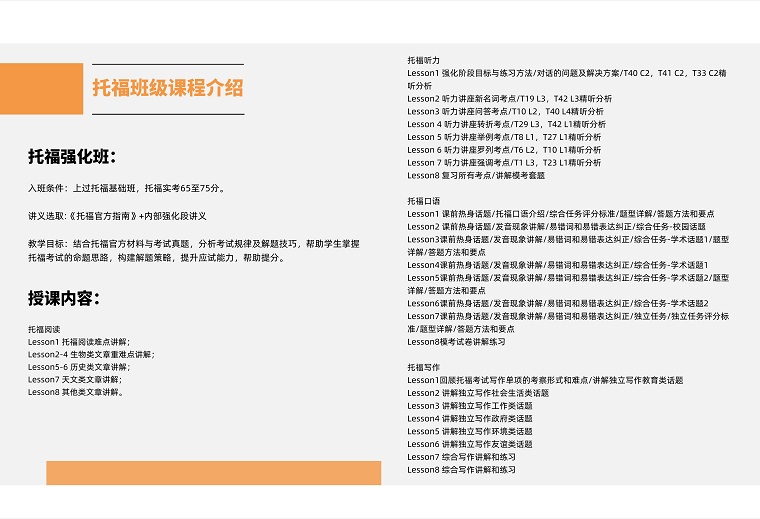Click the title 托福班级课程介绍
The width and height of the screenshot is (760, 519).
tap(167, 88)
